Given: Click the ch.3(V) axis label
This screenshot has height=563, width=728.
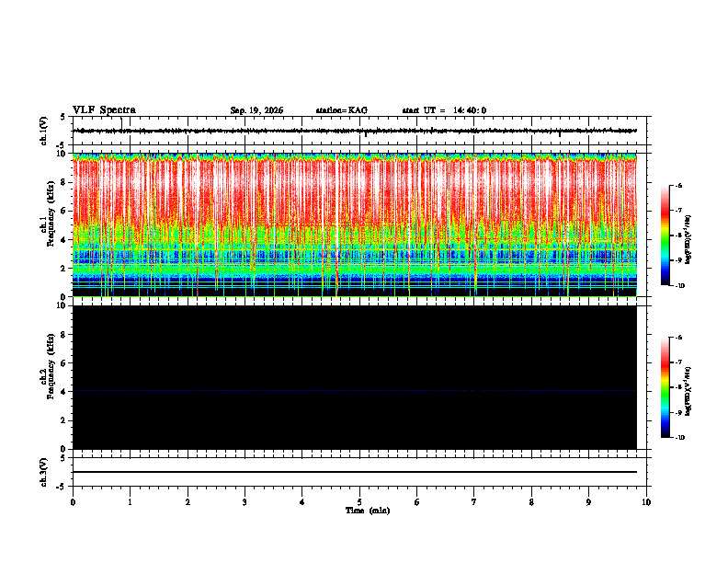Looking at the screenshot, I should [44, 472].
